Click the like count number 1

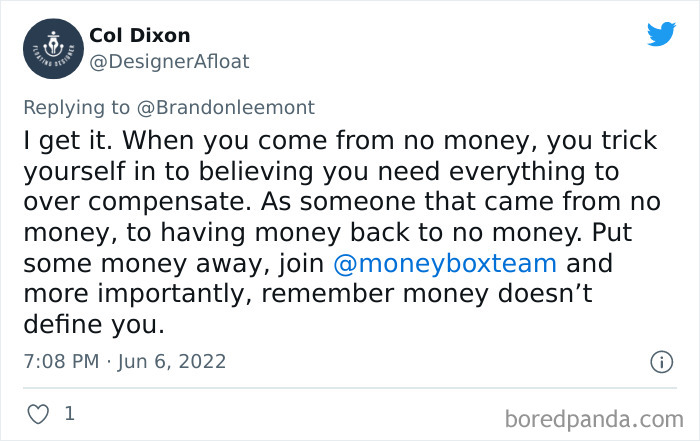point(69,412)
